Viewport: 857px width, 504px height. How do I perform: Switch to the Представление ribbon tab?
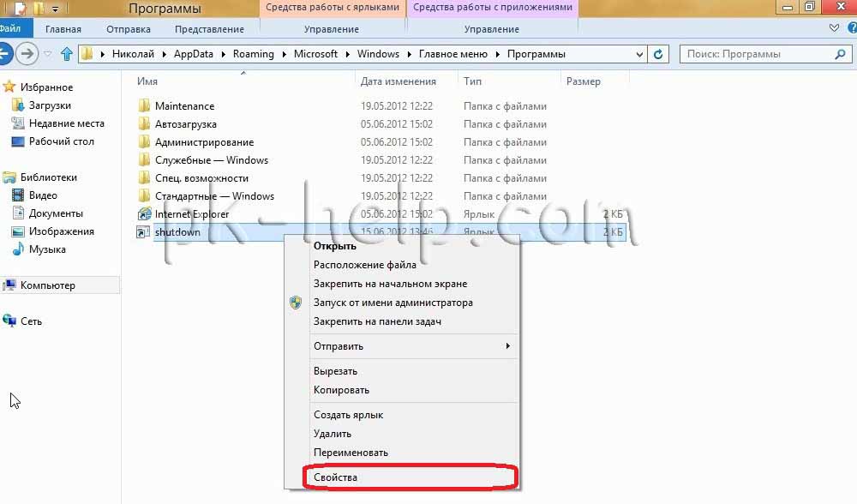tap(209, 29)
